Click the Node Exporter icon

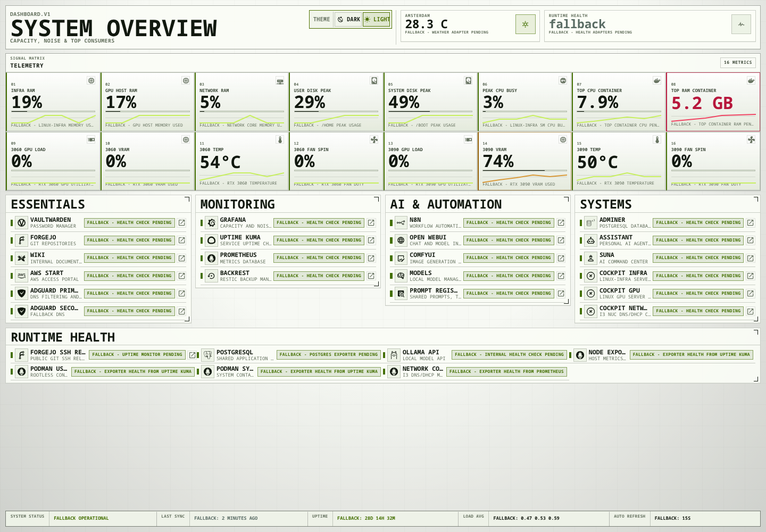580,355
